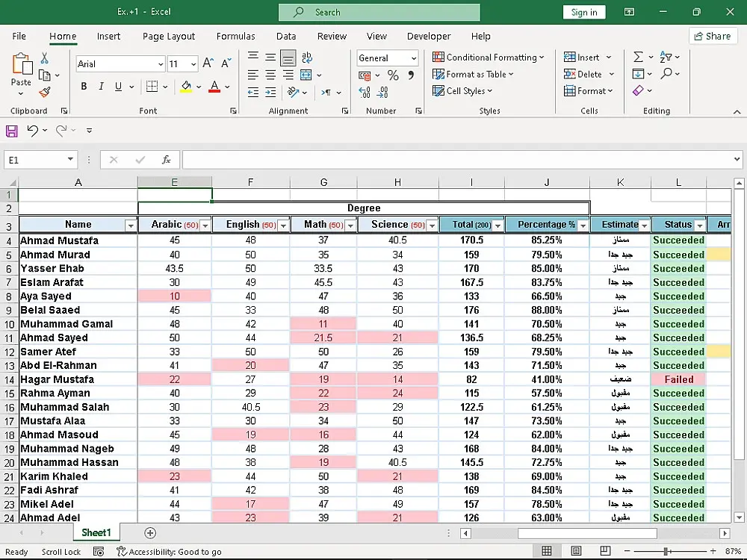This screenshot has height=560, width=747.
Task: Click the Sign in button
Action: [583, 13]
